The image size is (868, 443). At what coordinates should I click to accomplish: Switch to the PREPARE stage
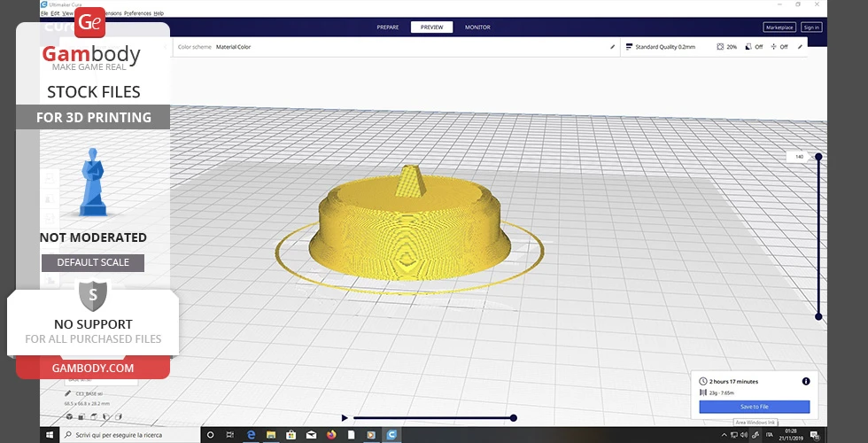(x=388, y=27)
